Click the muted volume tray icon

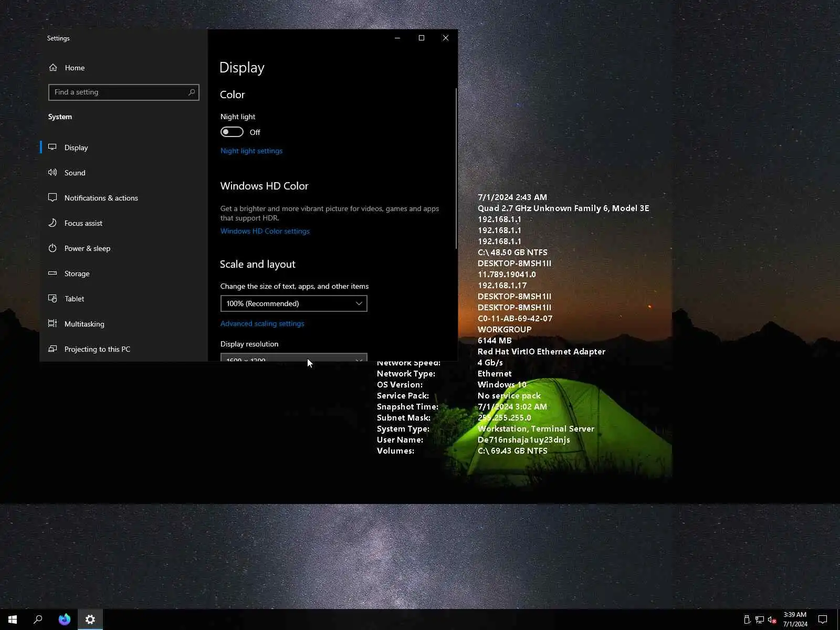(x=772, y=620)
